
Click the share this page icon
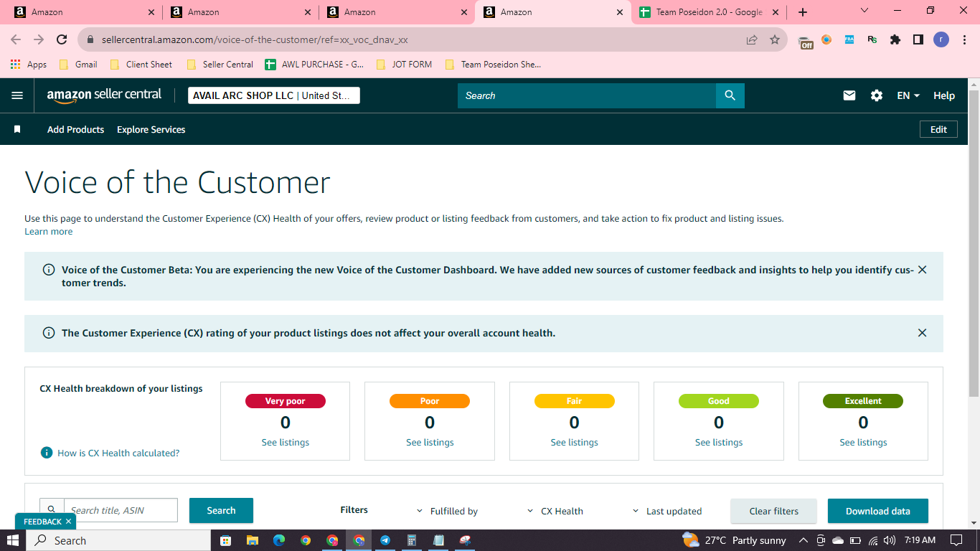(x=752, y=40)
